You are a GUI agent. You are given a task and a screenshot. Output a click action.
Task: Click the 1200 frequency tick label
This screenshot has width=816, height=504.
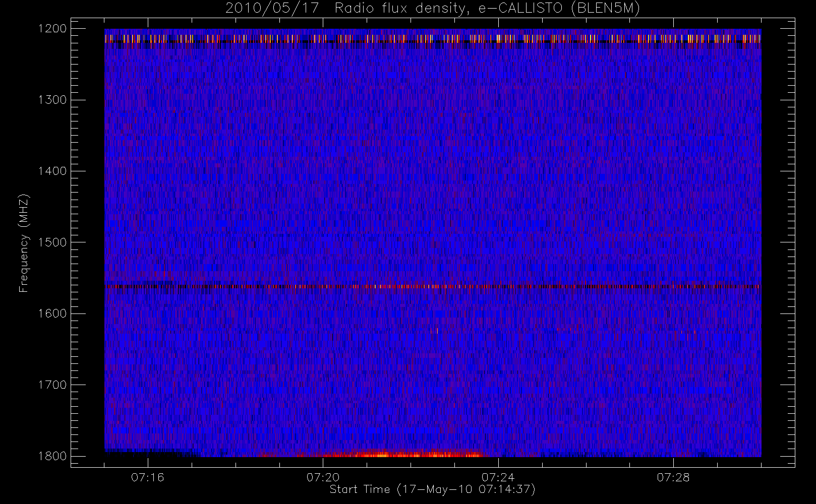(52, 29)
